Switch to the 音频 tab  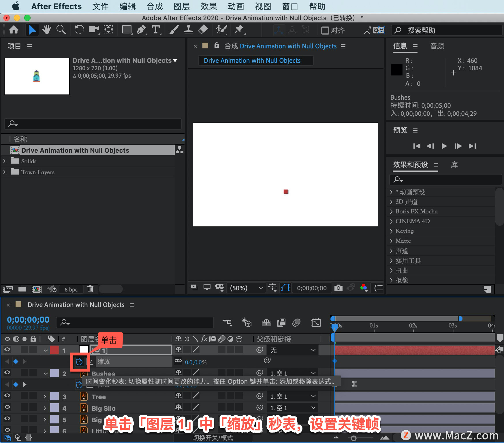(437, 46)
